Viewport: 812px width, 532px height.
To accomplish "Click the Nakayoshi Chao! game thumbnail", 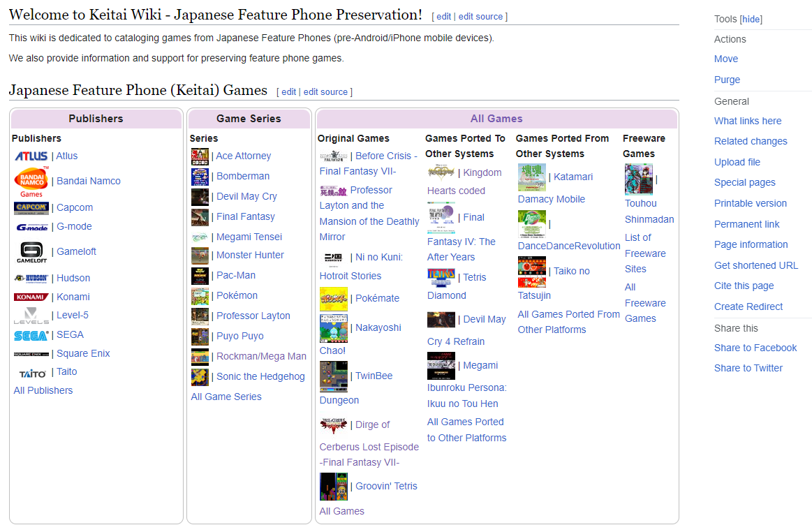I will tap(334, 328).
